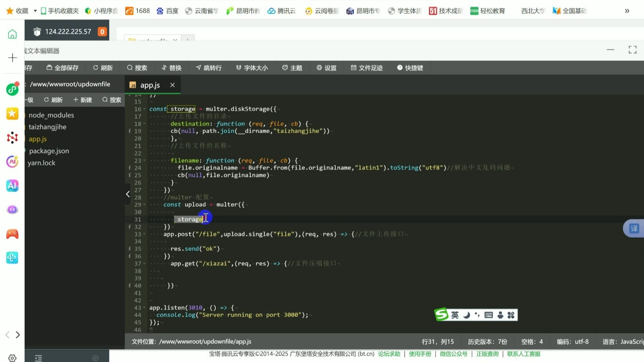Open taizhangjihe folder in tree
The image size is (644, 362).
(47, 127)
